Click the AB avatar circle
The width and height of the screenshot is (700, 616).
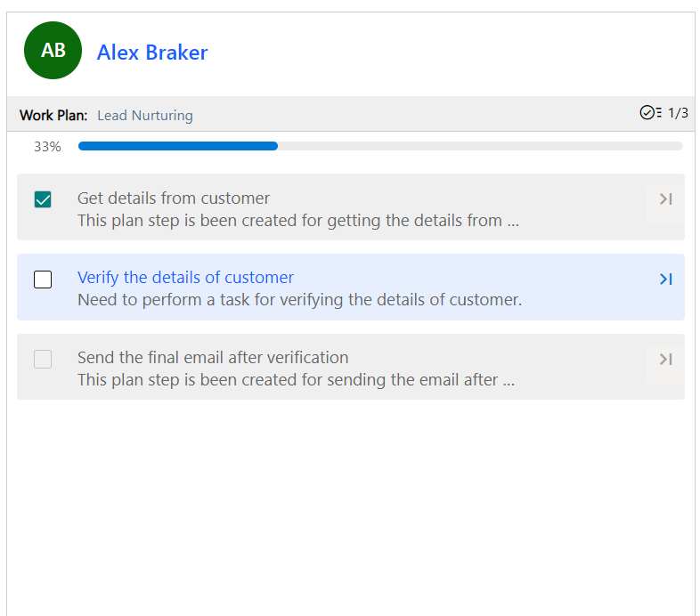point(53,51)
